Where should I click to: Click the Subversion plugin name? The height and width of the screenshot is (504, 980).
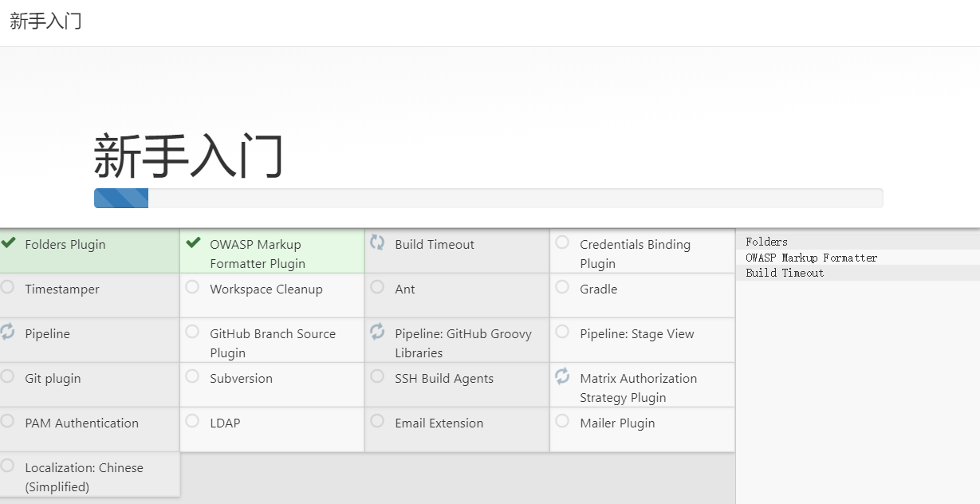pyautogui.click(x=241, y=379)
